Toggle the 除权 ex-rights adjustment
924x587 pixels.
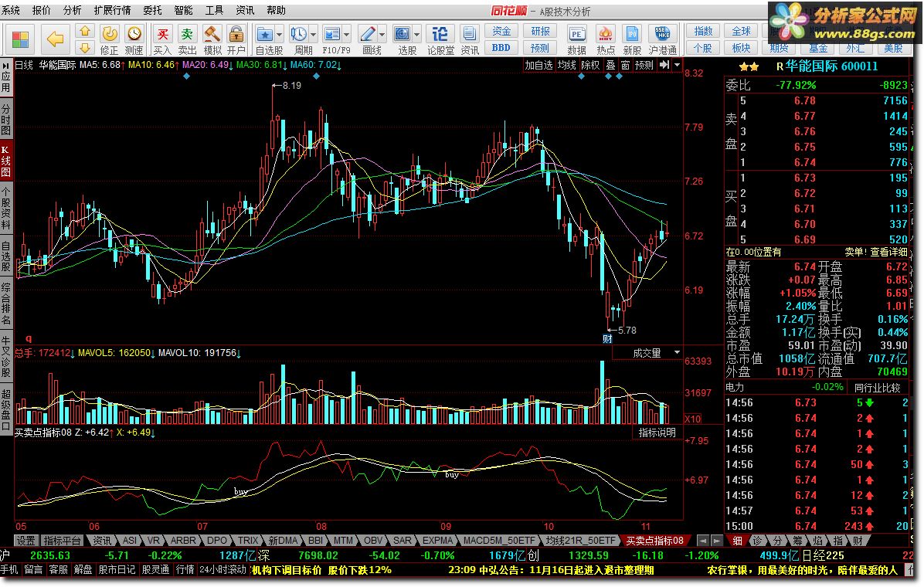coord(590,65)
